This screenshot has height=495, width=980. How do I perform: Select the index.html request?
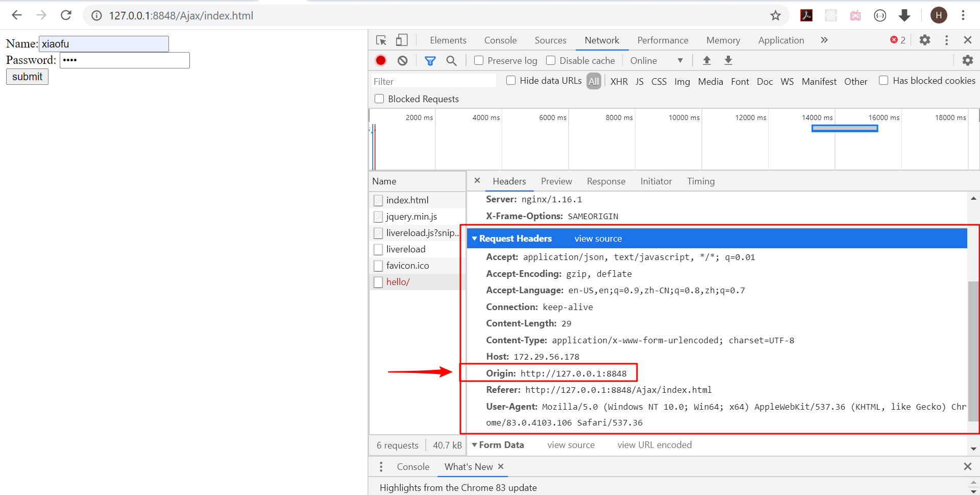click(418, 200)
